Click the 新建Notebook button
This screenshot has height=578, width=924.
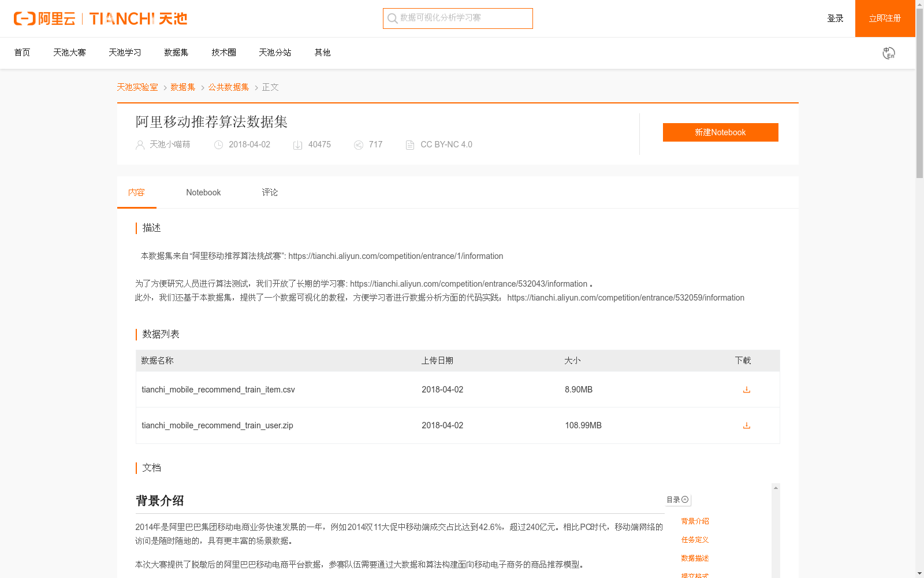(x=720, y=132)
